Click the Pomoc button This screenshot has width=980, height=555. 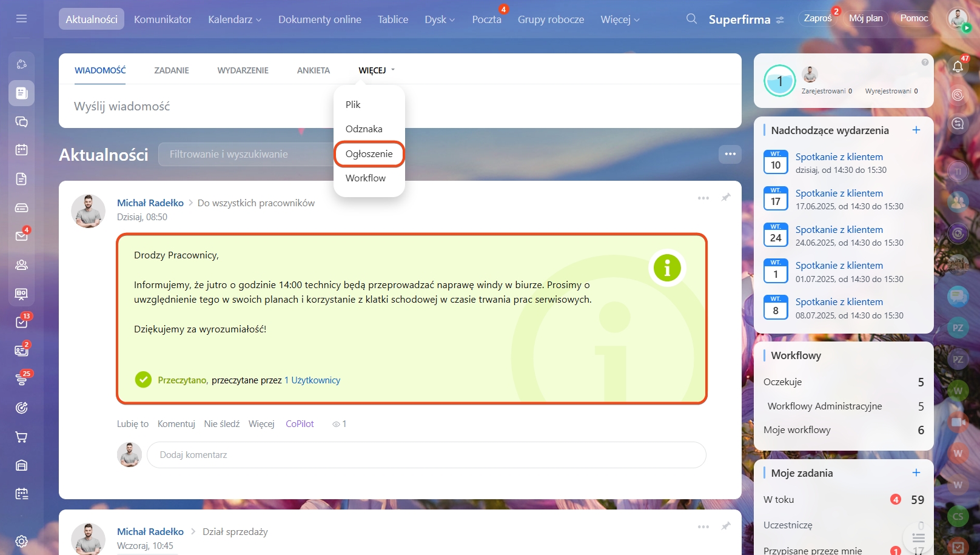[914, 18]
